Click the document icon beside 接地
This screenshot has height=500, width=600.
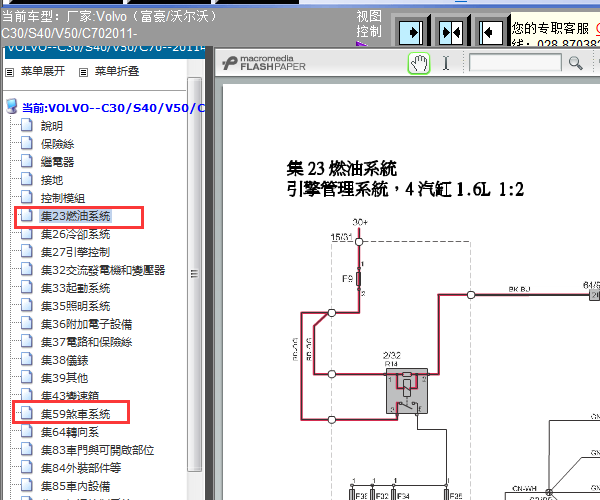(26, 179)
